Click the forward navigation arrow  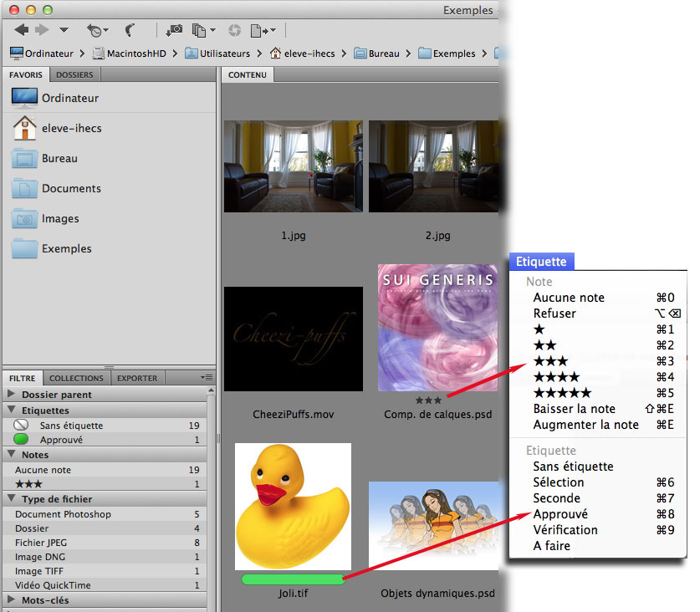pos(43,30)
